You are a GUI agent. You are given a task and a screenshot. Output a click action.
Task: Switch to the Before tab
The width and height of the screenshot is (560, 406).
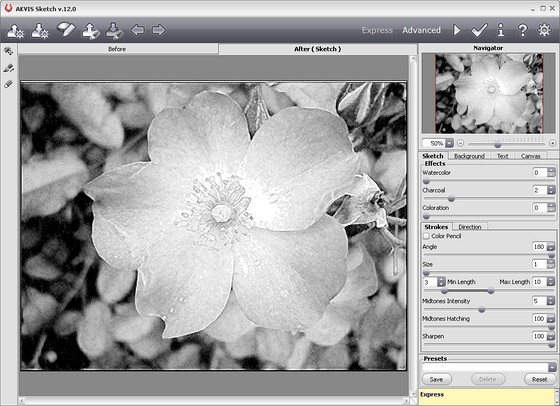pos(118,49)
